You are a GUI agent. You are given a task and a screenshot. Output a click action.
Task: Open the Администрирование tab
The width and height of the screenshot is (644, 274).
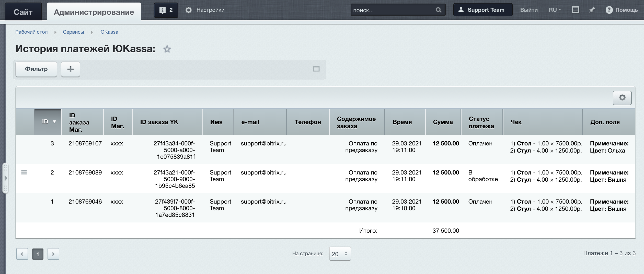tap(94, 12)
